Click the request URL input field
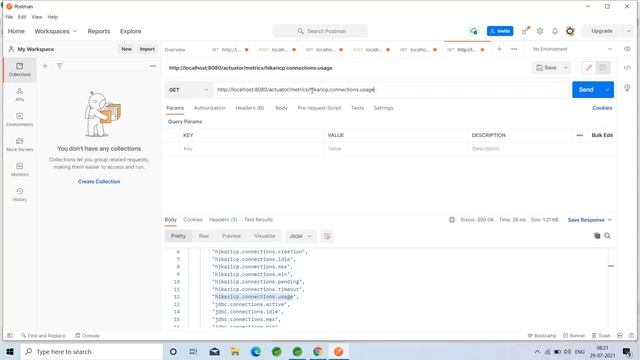This screenshot has height=360, width=640. click(x=392, y=90)
